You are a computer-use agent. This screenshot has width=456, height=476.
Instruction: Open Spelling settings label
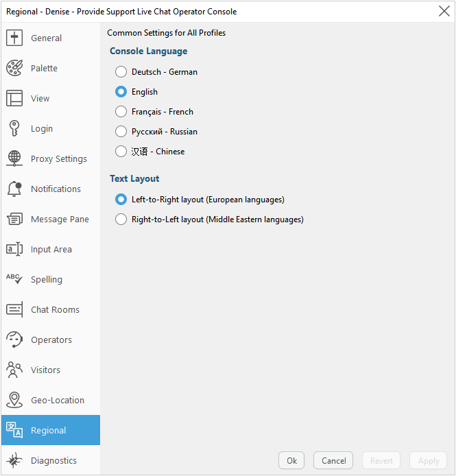point(47,279)
